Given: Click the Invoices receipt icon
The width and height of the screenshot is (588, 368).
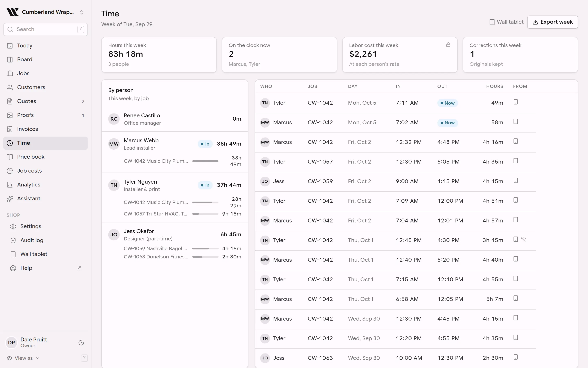Looking at the screenshot, I should tap(10, 129).
